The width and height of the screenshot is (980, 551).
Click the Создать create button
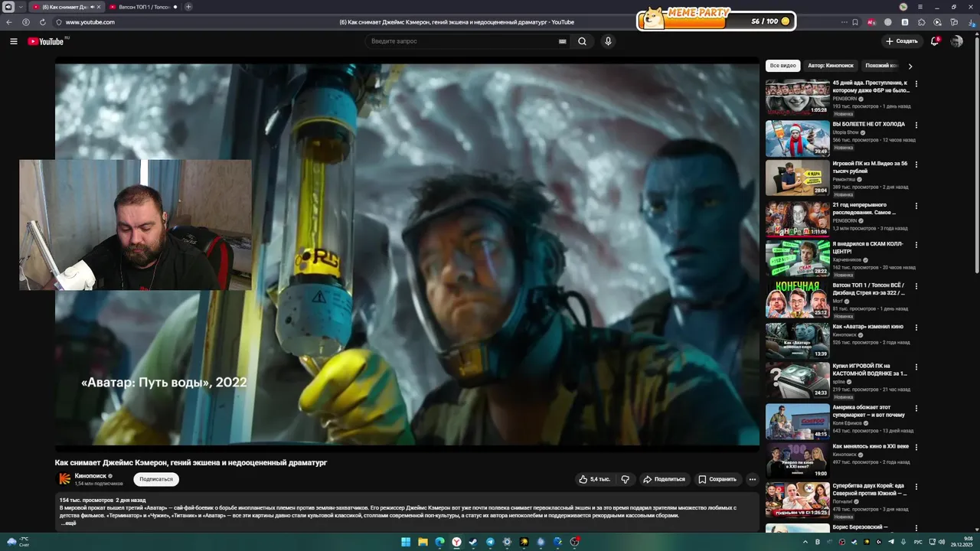click(x=901, y=41)
